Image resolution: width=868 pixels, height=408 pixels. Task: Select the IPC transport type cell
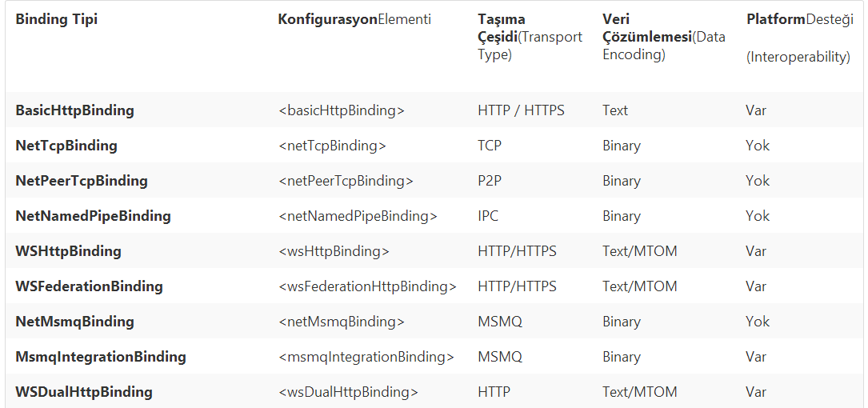[x=488, y=216]
